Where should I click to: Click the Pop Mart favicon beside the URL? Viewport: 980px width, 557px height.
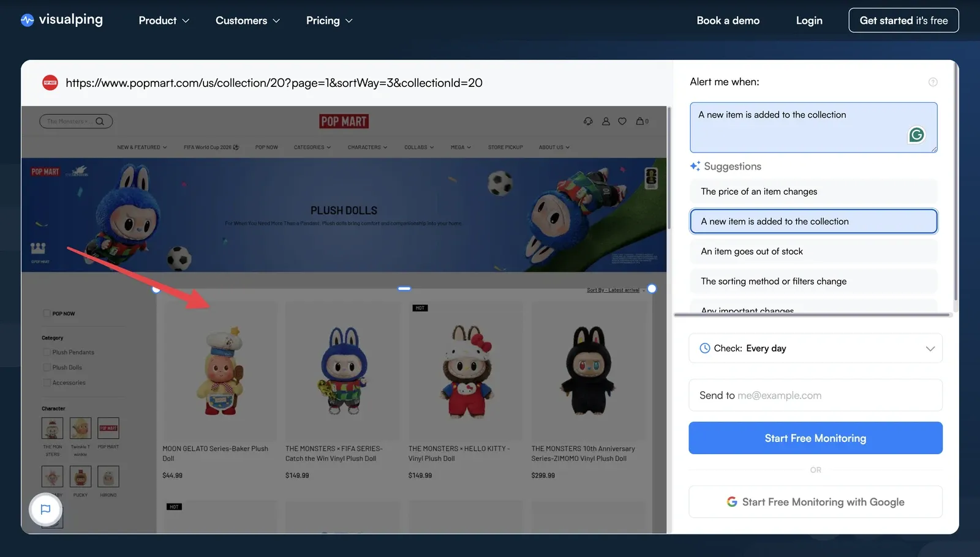point(50,83)
